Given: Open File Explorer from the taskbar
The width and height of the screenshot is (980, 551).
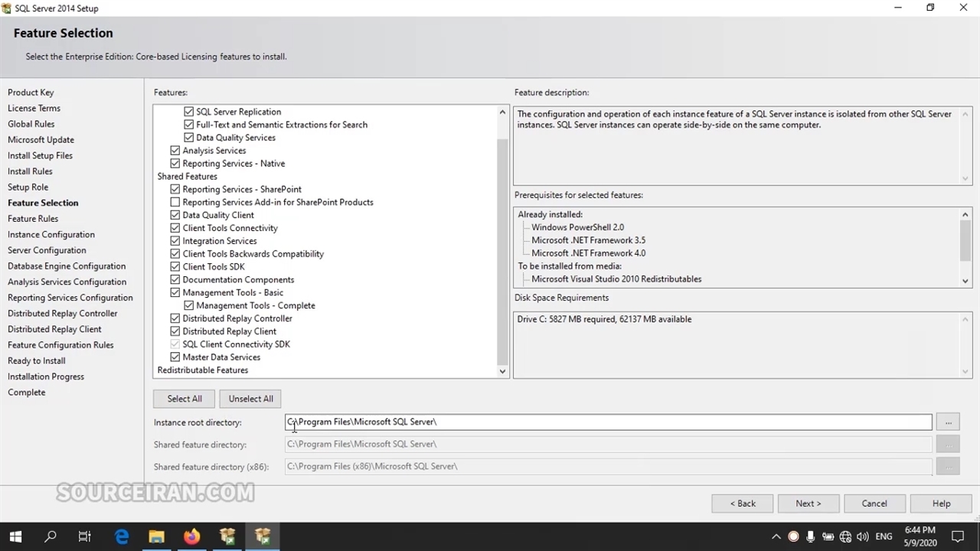Looking at the screenshot, I should 156,536.
